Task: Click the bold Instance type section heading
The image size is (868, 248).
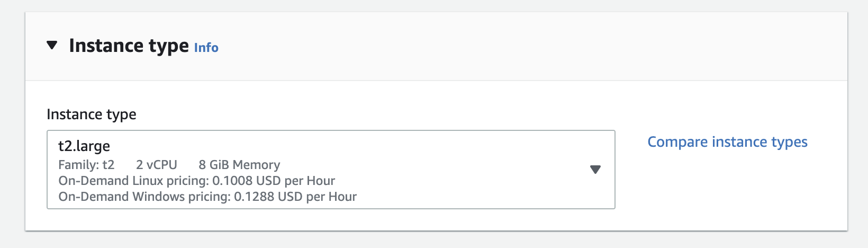Action: coord(129,46)
